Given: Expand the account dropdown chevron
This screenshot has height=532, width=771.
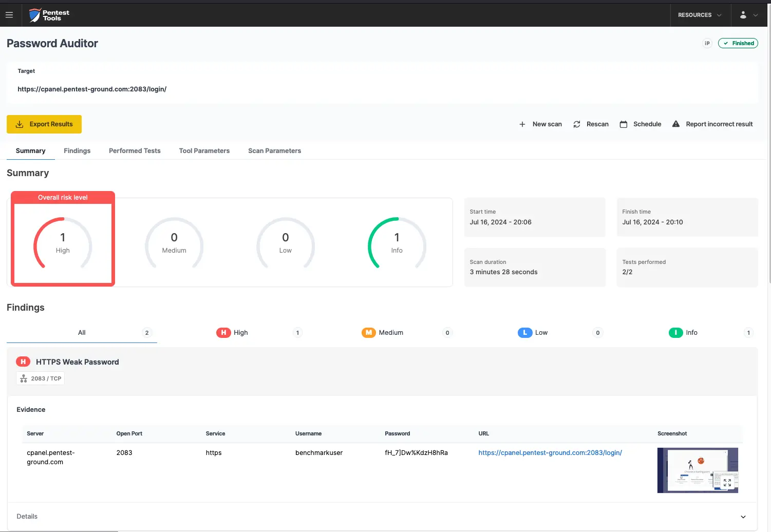Looking at the screenshot, I should [x=756, y=15].
